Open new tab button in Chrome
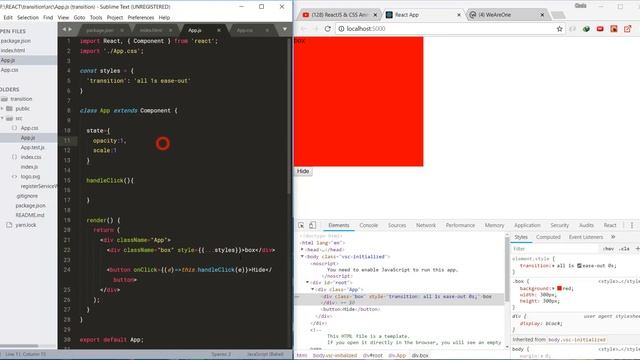This screenshot has height=360, width=640. click(558, 15)
